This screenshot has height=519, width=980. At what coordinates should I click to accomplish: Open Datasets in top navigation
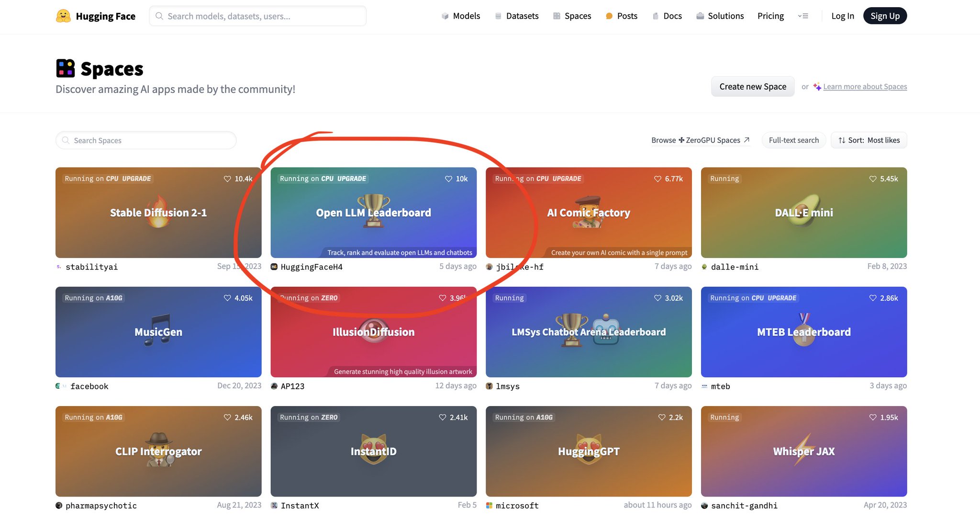[516, 16]
